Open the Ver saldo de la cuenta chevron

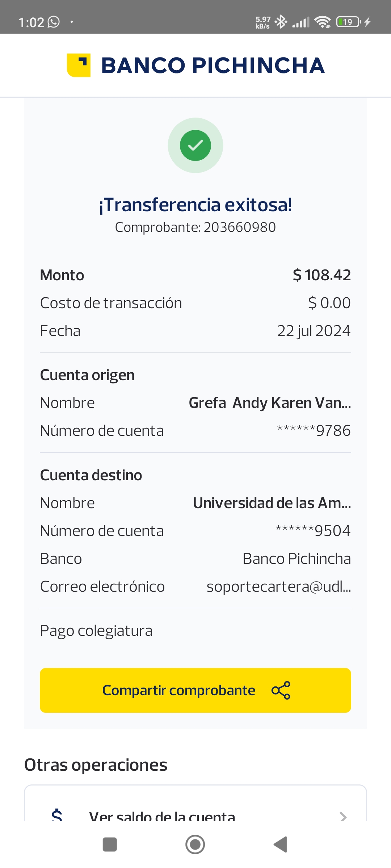343,816
